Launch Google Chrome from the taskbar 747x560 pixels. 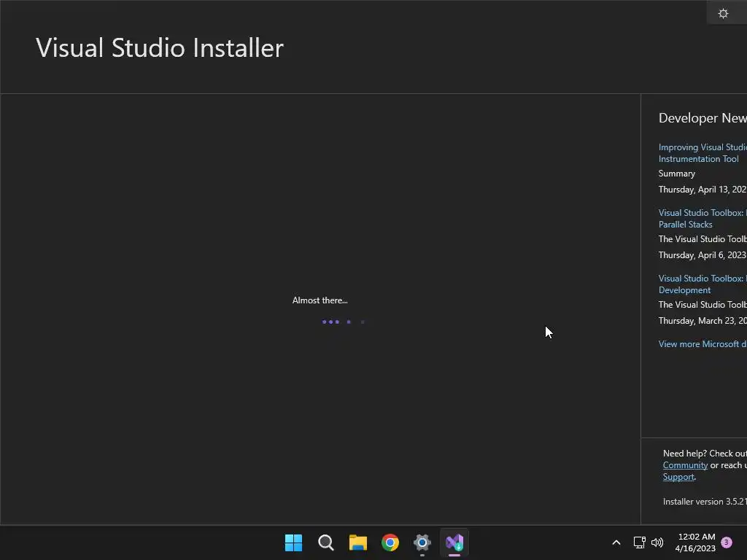390,542
